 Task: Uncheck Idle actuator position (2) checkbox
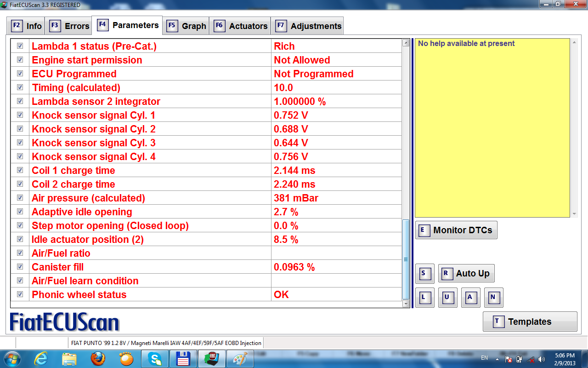(x=20, y=239)
